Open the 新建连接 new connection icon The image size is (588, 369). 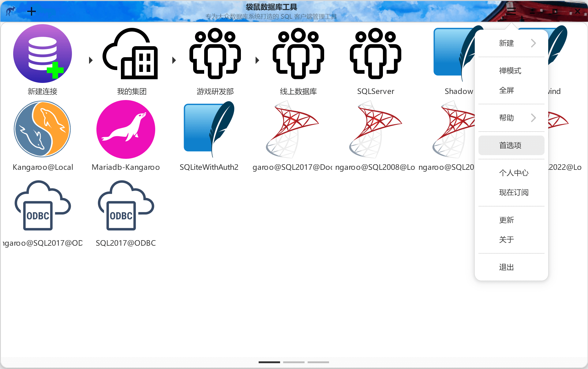point(43,54)
